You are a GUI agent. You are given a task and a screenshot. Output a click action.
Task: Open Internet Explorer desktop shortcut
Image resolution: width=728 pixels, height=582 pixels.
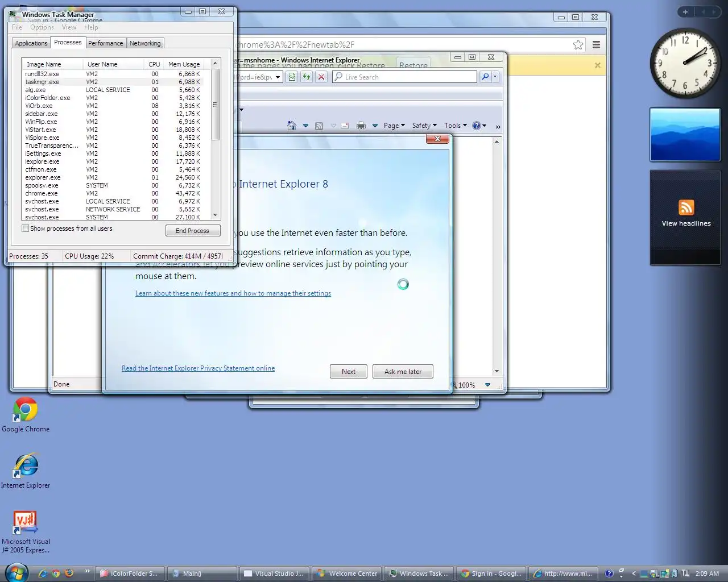[26, 471]
